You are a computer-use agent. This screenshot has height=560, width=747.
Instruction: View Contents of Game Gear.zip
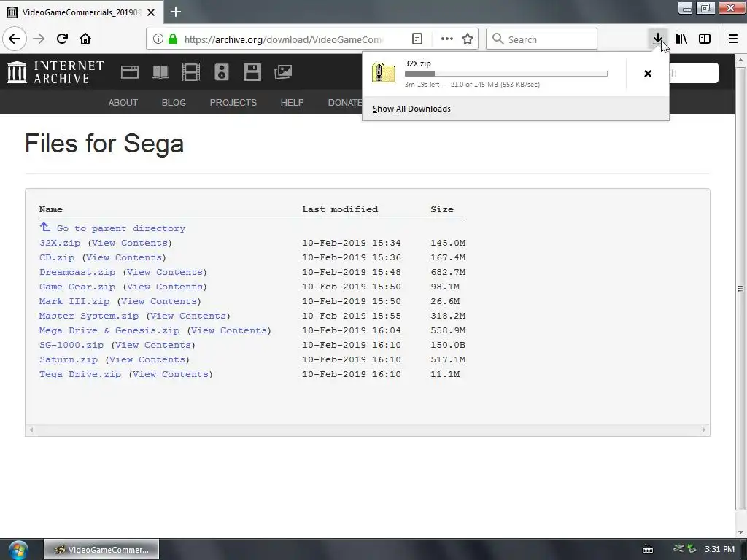point(166,287)
